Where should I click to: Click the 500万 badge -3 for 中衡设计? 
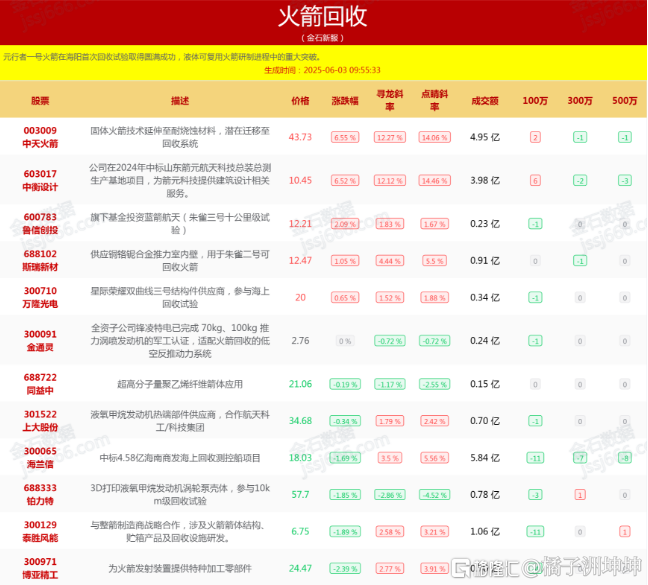[x=625, y=181]
